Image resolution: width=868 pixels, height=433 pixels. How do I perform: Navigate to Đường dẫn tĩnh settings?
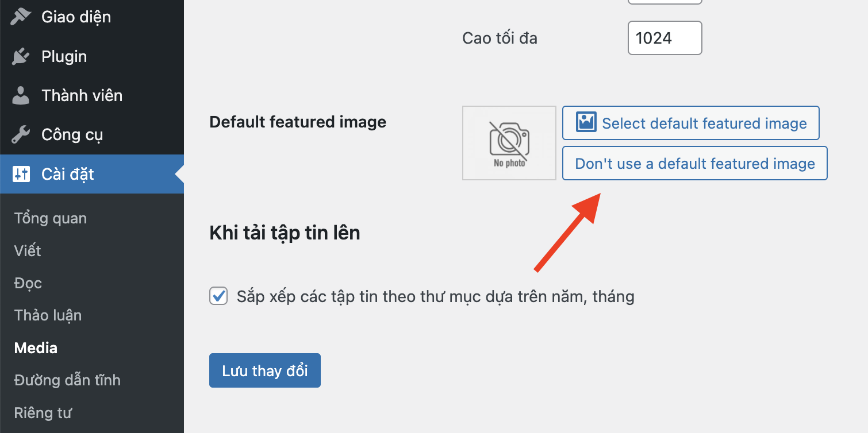[67, 380]
